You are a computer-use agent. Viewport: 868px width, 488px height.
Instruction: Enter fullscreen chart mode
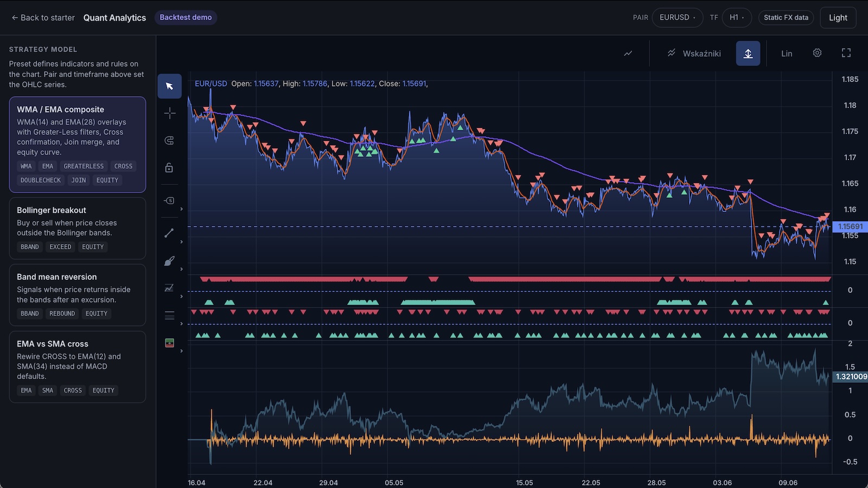tap(846, 53)
